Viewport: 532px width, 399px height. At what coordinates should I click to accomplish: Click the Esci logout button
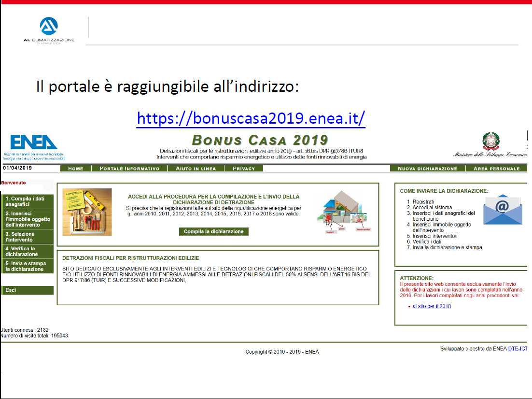pyautogui.click(x=28, y=290)
